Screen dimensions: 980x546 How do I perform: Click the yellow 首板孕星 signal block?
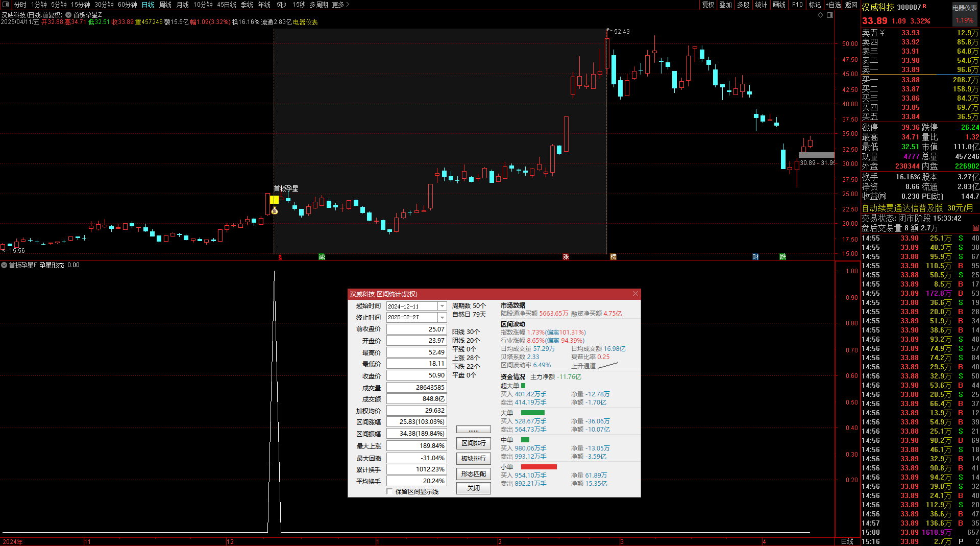point(275,200)
